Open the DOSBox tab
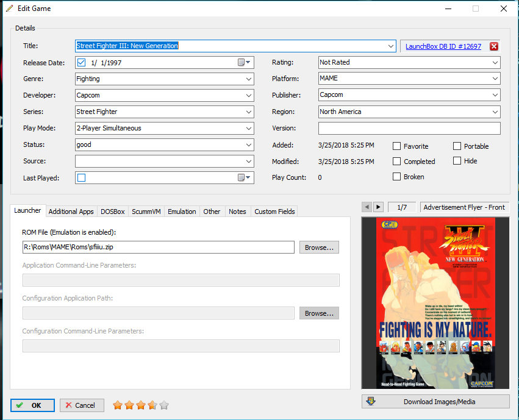519x420 pixels. [113, 212]
